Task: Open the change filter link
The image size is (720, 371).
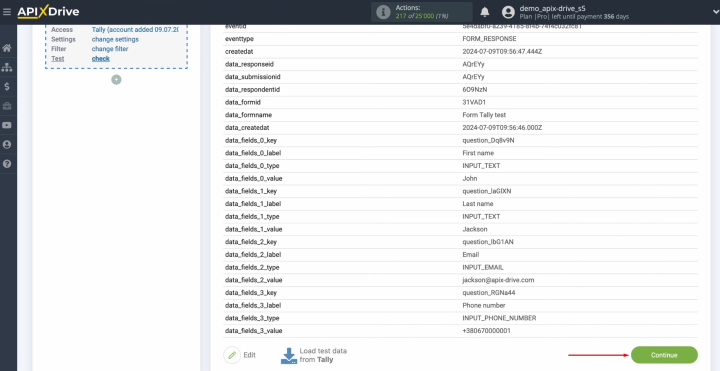Action: pyautogui.click(x=110, y=49)
